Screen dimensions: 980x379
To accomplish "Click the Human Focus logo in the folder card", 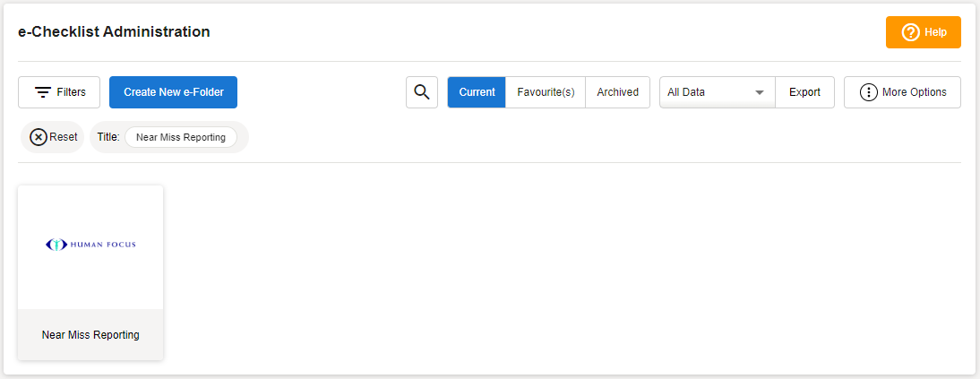I will coord(90,245).
